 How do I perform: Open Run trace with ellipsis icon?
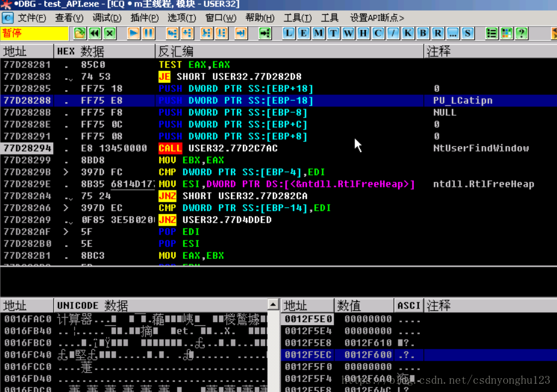pyautogui.click(x=453, y=33)
